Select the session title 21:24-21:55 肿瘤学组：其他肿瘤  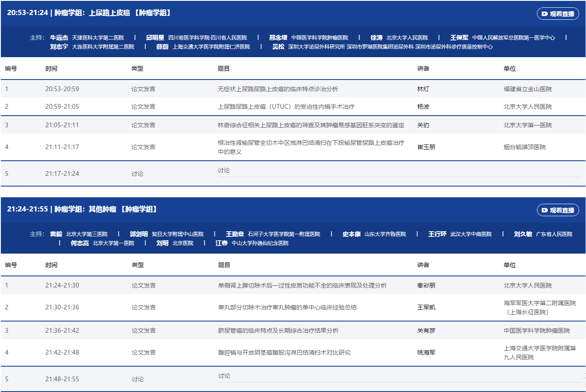click(83, 209)
